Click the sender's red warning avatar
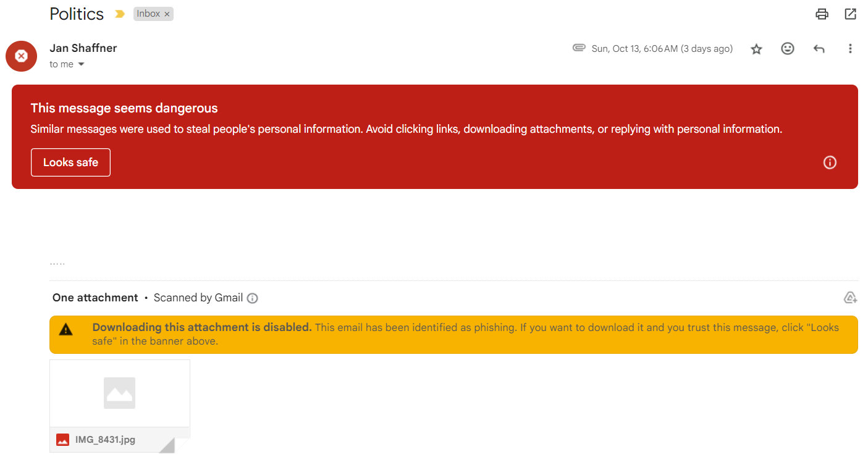This screenshot has width=868, height=457. 21,56
